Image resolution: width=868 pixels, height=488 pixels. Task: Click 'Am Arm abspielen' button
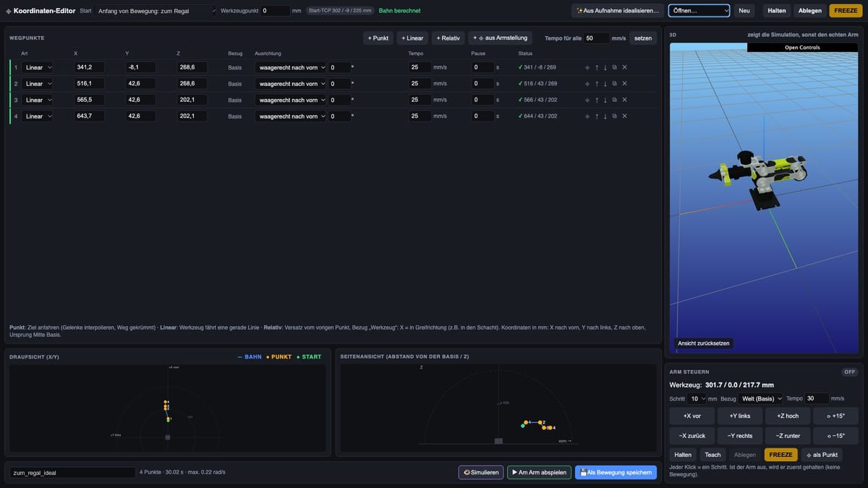tap(539, 472)
